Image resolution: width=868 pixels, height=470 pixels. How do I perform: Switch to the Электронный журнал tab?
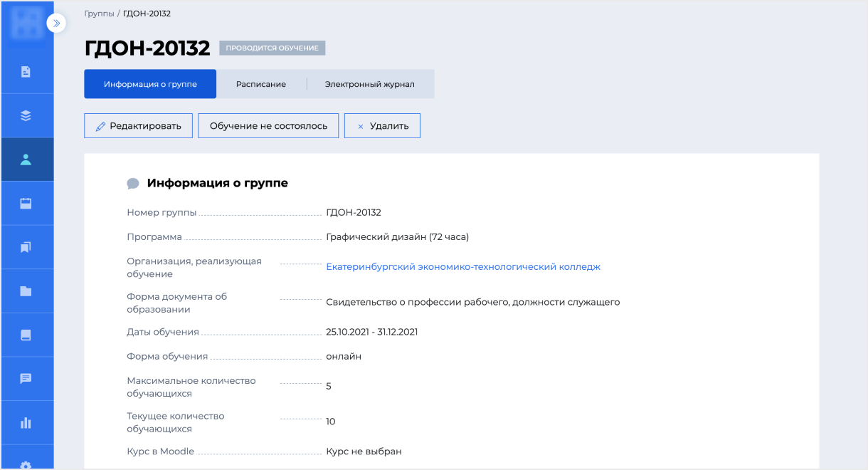[370, 84]
